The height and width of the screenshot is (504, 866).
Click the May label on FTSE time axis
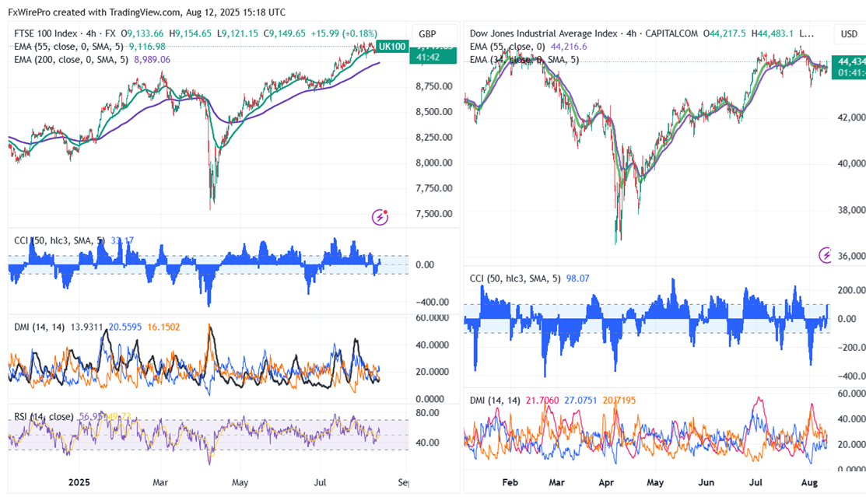tap(240, 482)
